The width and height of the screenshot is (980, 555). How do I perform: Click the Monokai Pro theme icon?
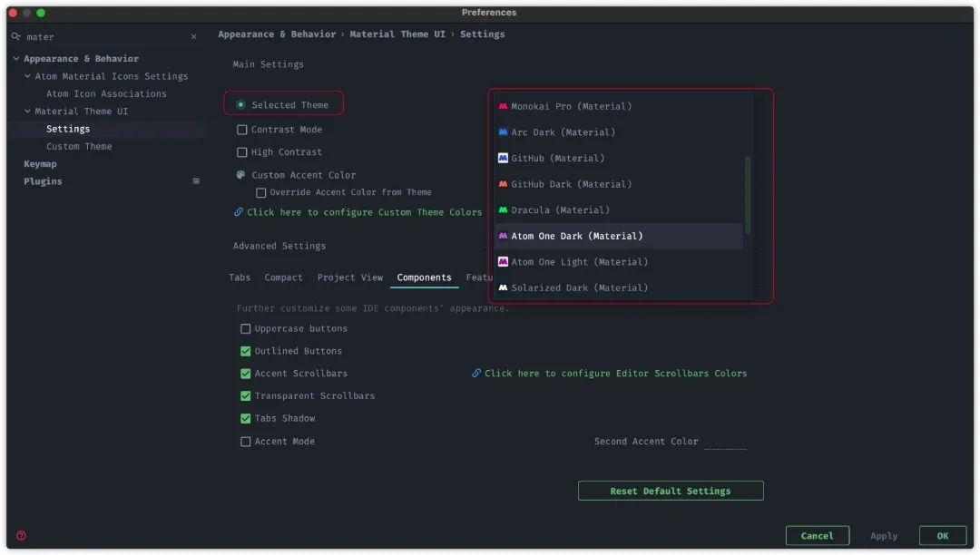(x=503, y=106)
